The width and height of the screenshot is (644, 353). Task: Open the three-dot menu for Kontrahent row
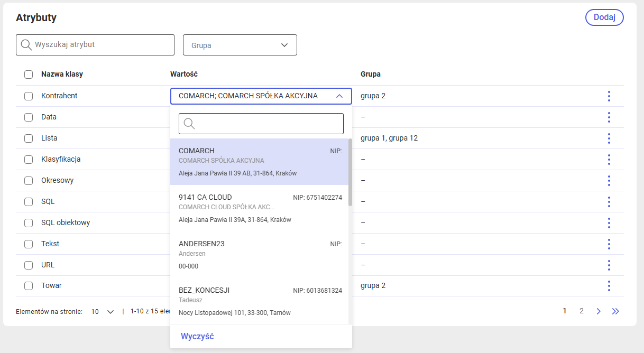[x=609, y=96]
